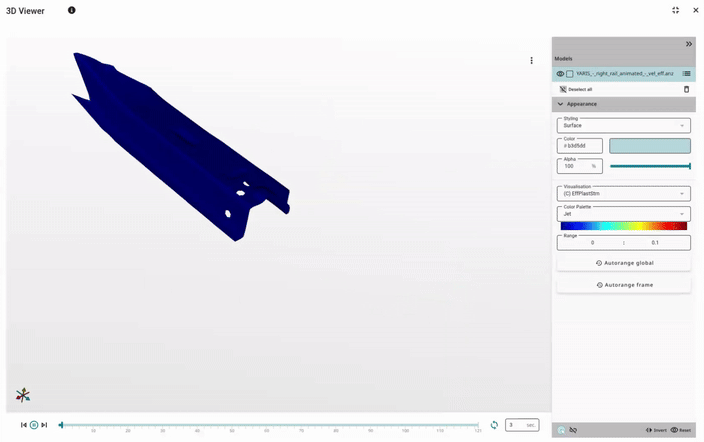Collapse the Appearance section
This screenshot has height=442, width=704.
[624, 104]
